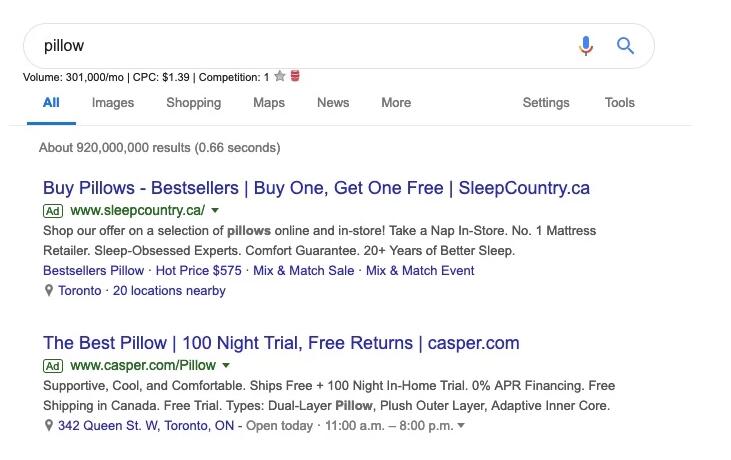Expand the Casper store hours dropdown

(461, 426)
